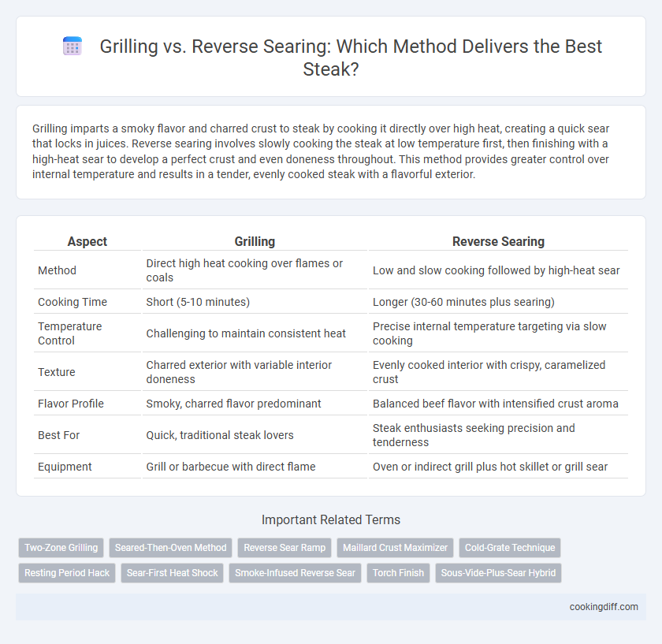Screen dimensions: 662x644
Task: Visit the cookingdiff.com footer link
Action: 604,607
